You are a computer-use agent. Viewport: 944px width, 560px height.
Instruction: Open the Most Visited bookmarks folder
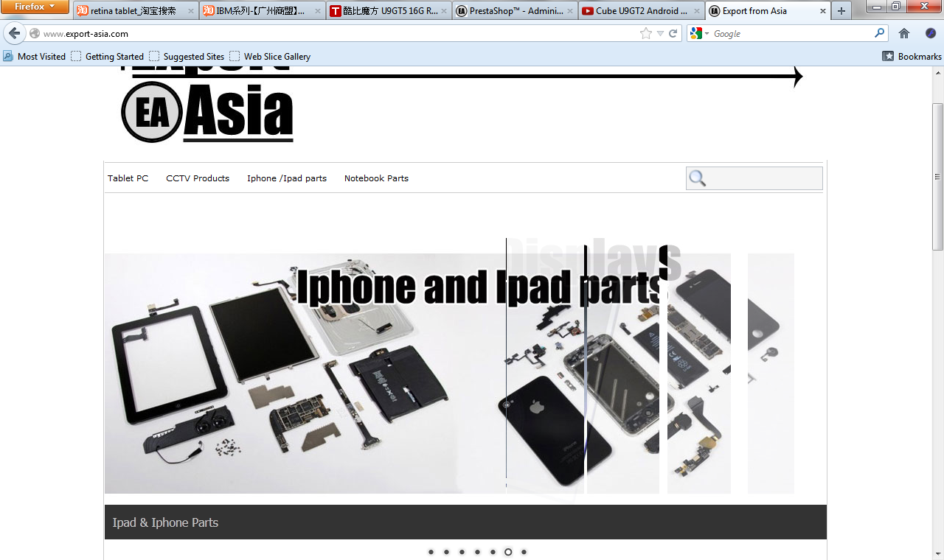pos(35,56)
